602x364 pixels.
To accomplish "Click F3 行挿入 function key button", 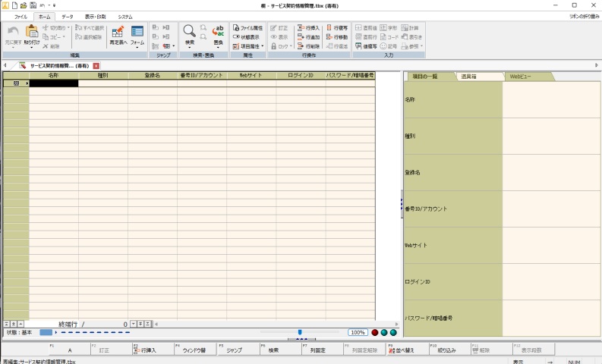I will [153, 349].
